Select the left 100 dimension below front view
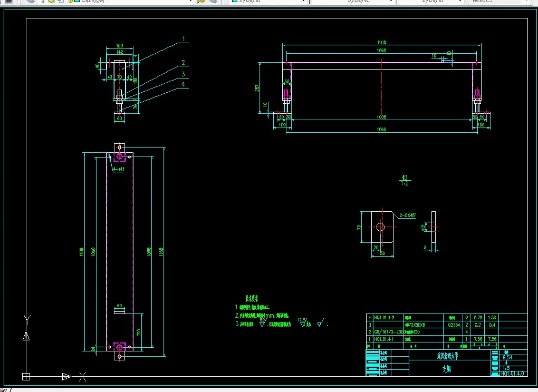The width and height of the screenshot is (538, 392). tap(282, 125)
